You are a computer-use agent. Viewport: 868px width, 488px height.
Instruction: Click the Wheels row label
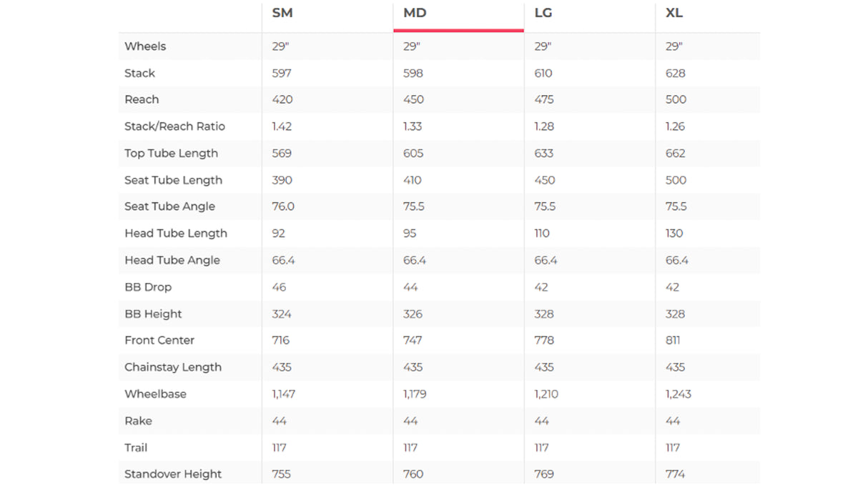click(145, 46)
